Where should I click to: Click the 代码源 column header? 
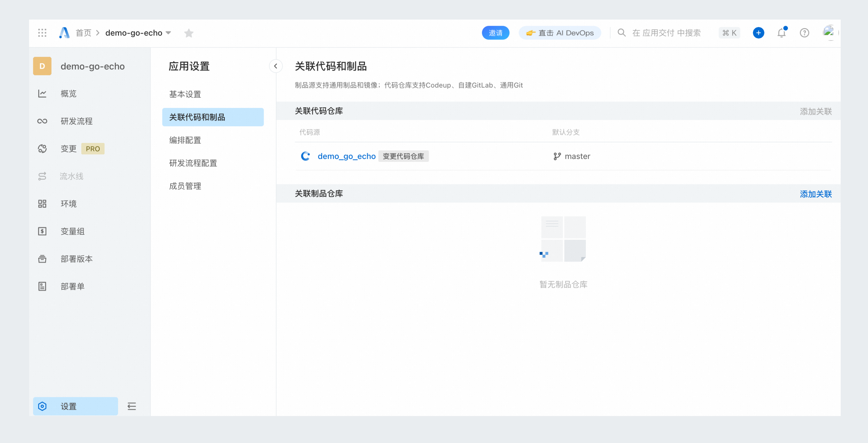(310, 132)
